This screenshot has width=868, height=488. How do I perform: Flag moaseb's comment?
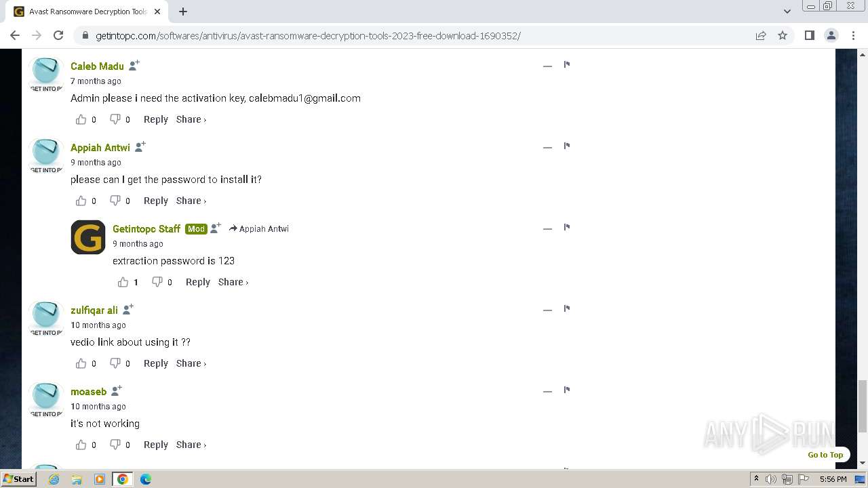pyautogui.click(x=567, y=390)
